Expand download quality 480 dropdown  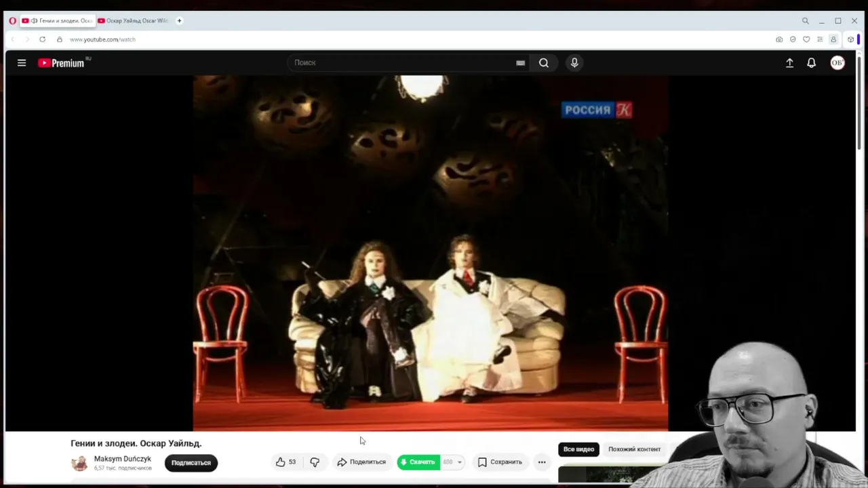pyautogui.click(x=453, y=462)
